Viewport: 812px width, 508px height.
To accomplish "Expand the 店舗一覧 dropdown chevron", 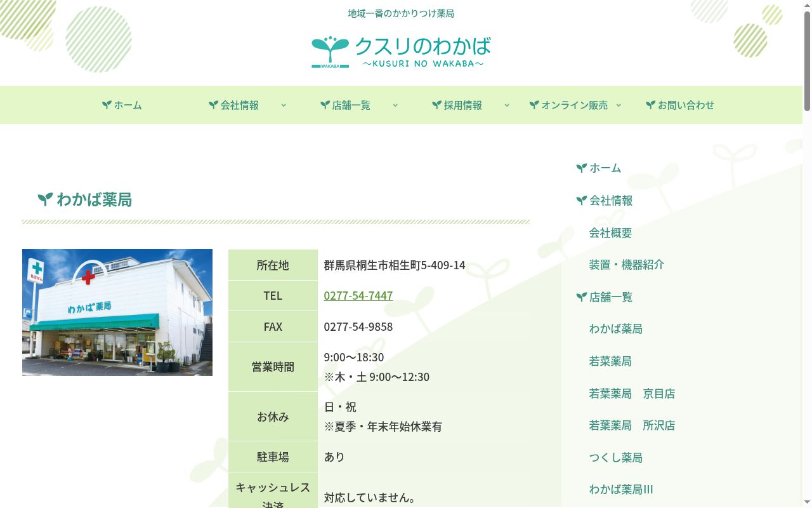I will click(x=395, y=105).
